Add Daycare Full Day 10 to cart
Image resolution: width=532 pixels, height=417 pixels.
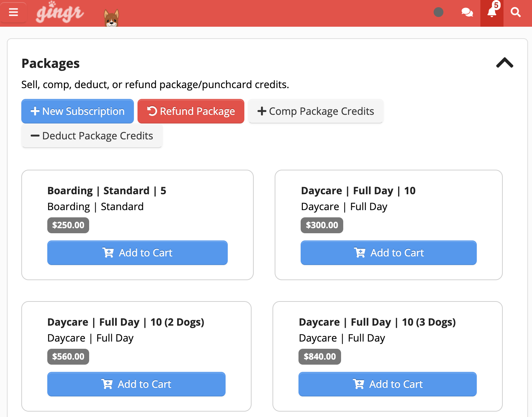click(x=388, y=253)
